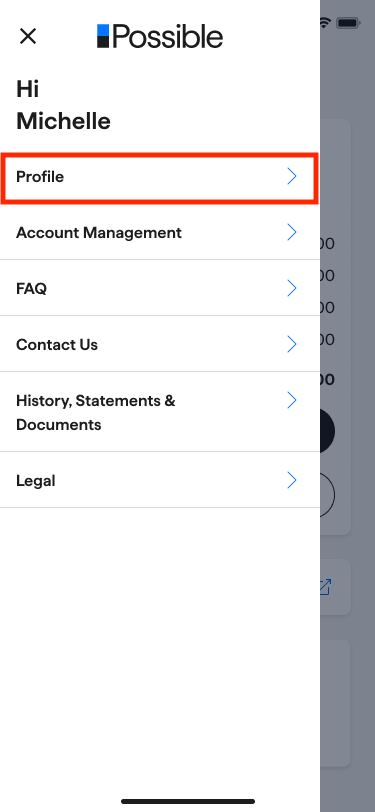Tap the chevron arrow next to Legal

click(x=292, y=480)
